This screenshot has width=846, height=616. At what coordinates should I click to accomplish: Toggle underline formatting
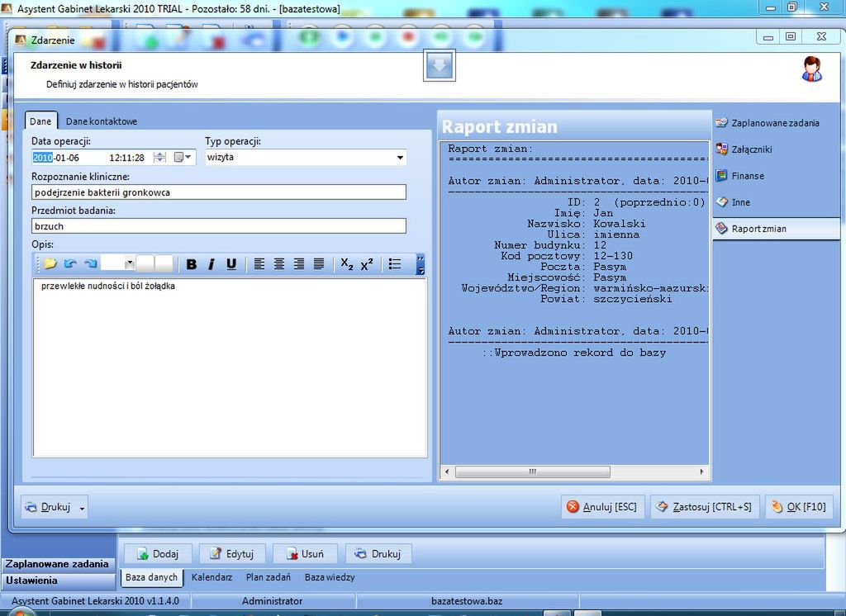point(231,263)
